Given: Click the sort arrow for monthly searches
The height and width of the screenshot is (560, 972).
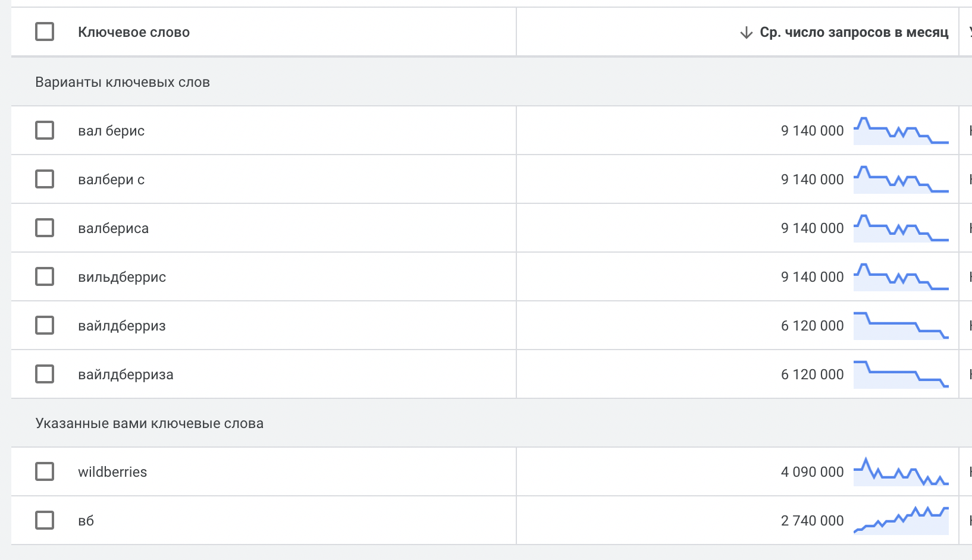Looking at the screenshot, I should pos(746,33).
